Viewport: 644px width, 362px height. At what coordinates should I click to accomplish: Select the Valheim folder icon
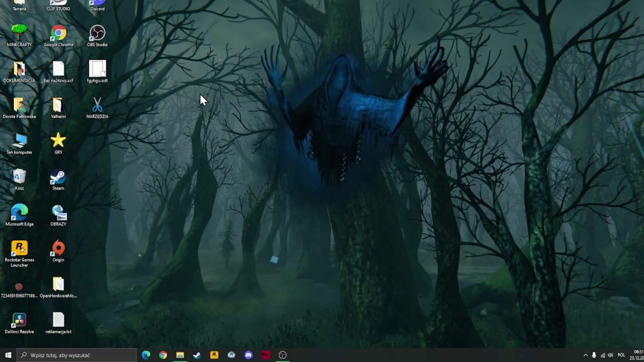(x=58, y=108)
